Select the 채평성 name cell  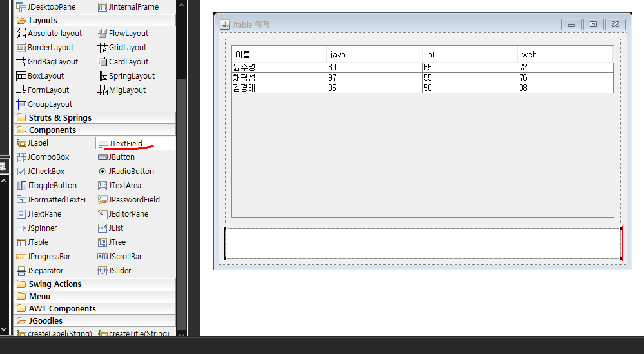tap(279, 77)
